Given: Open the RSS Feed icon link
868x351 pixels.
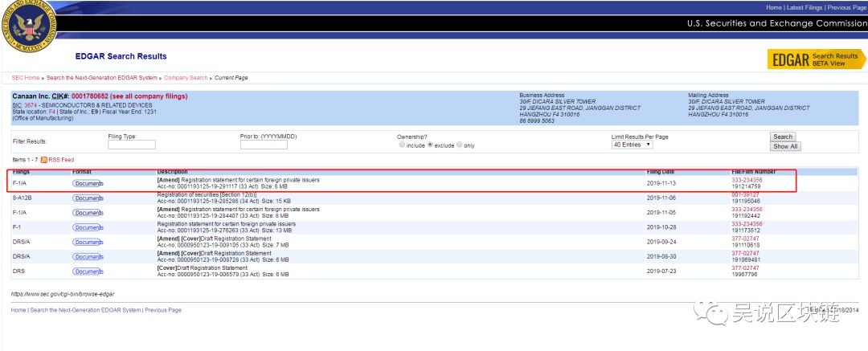Looking at the screenshot, I should 44,160.
